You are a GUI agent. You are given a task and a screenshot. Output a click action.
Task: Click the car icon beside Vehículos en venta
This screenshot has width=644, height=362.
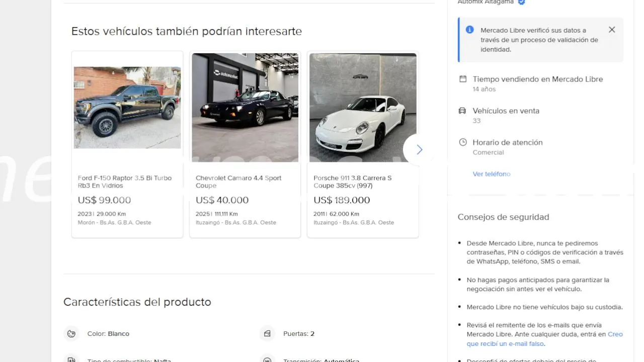[x=462, y=111]
